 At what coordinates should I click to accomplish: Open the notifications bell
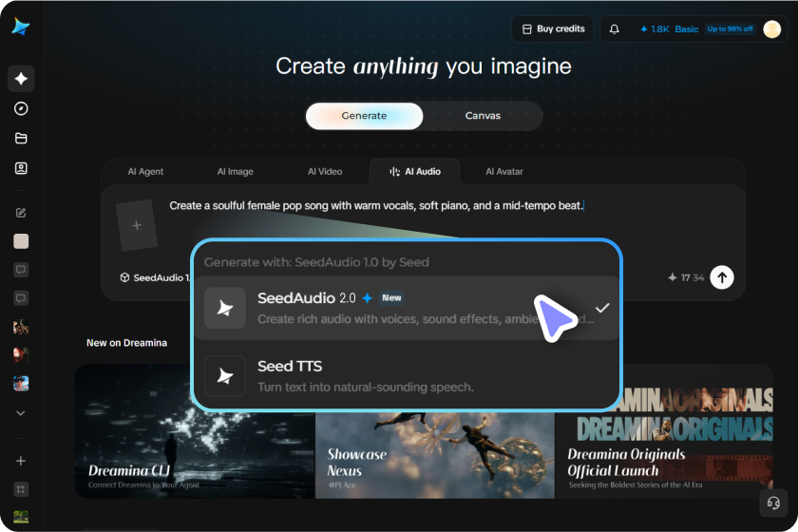(615, 29)
